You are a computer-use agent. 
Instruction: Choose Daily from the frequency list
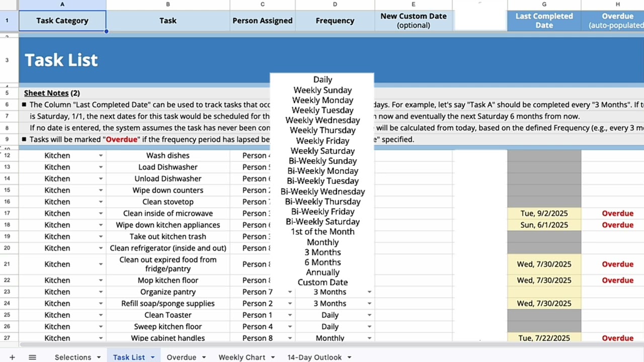click(323, 79)
